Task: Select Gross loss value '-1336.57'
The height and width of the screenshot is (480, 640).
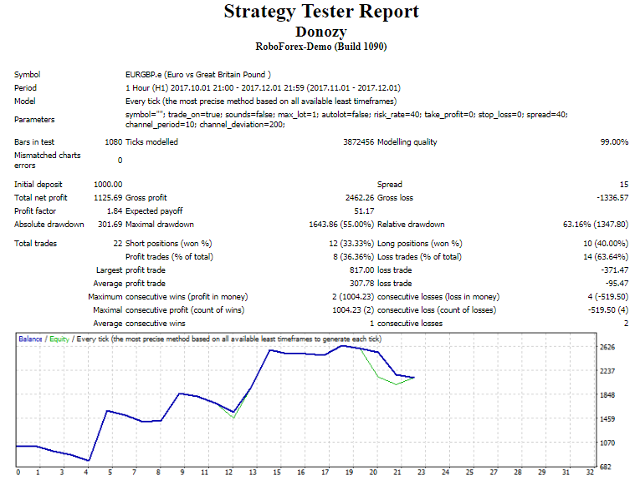Action: 612,198
